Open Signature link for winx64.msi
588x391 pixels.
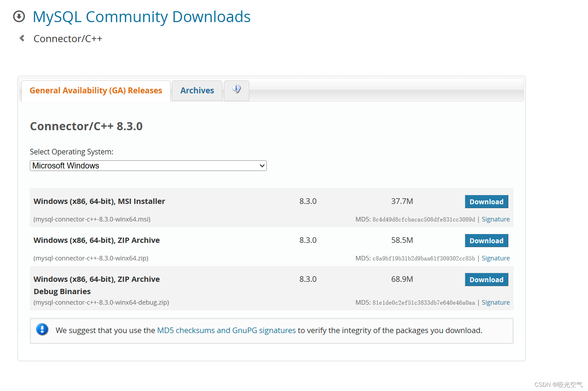tap(495, 219)
